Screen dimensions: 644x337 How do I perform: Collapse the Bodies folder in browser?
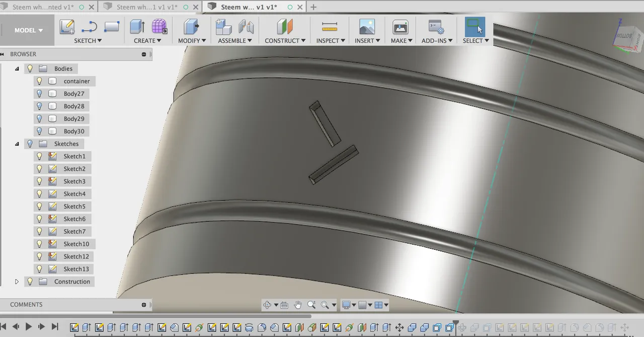click(x=17, y=69)
